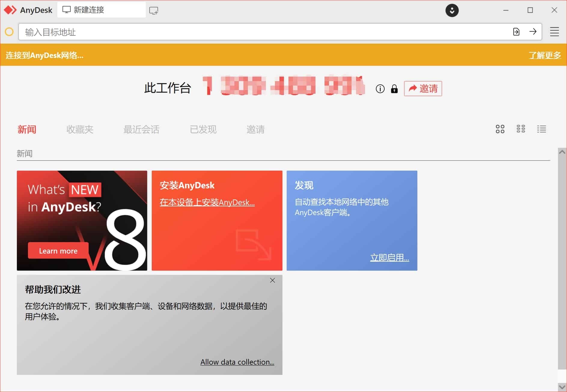The image size is (567, 392).
Task: Click Allow data collection link
Action: (x=237, y=362)
